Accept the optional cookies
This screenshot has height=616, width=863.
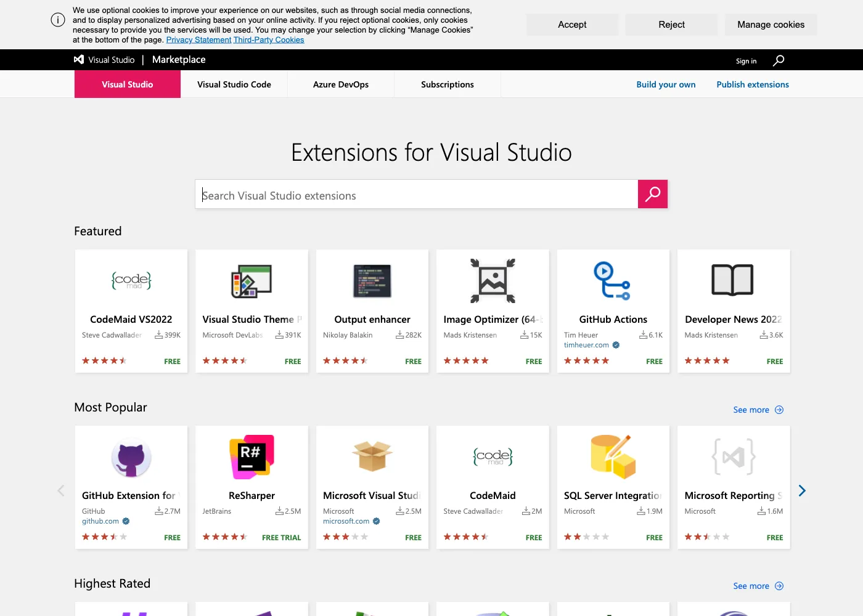(x=572, y=25)
